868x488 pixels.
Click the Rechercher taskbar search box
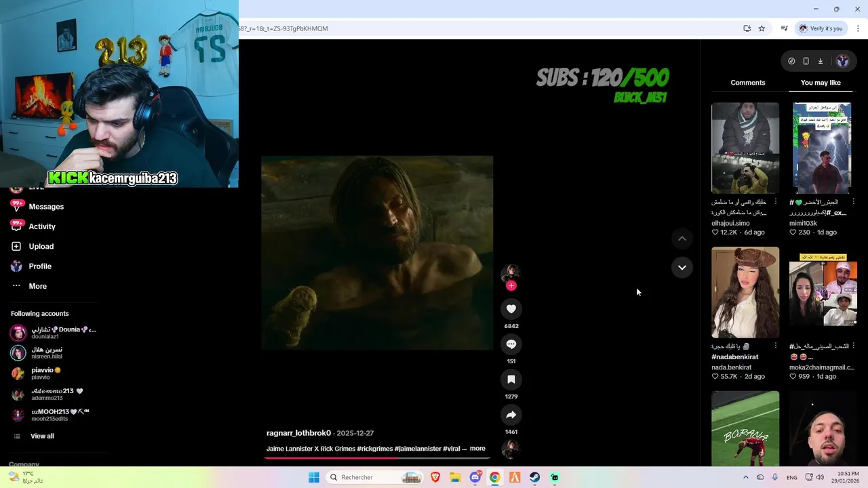pyautogui.click(x=375, y=477)
